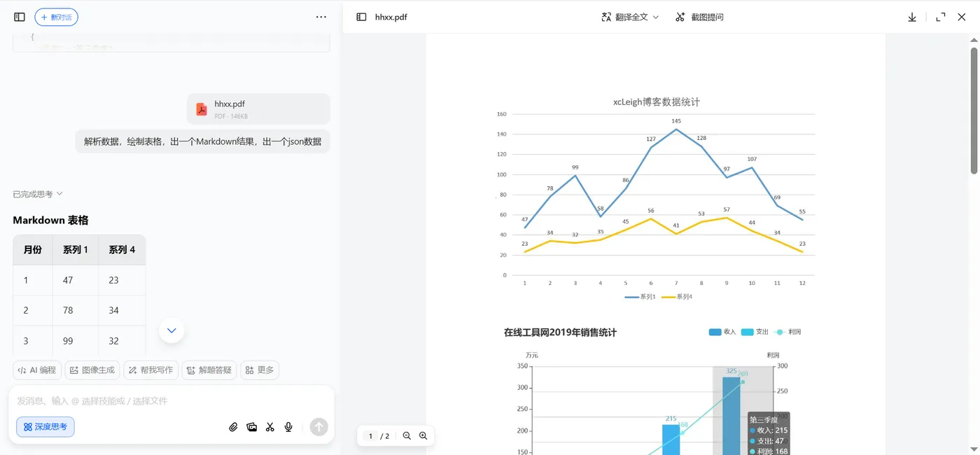980x455 pixels.
Task: Attach a file with the paperclip icon
Action: click(234, 427)
